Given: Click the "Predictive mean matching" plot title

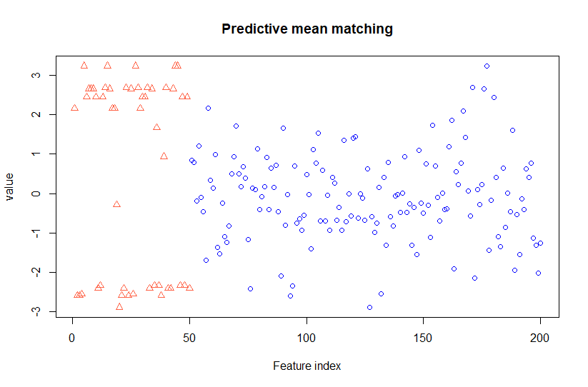Looking at the screenshot, I should pos(307,29).
